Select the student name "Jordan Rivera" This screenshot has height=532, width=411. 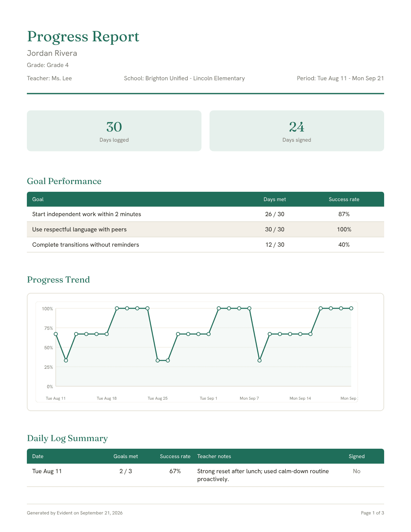[52, 53]
